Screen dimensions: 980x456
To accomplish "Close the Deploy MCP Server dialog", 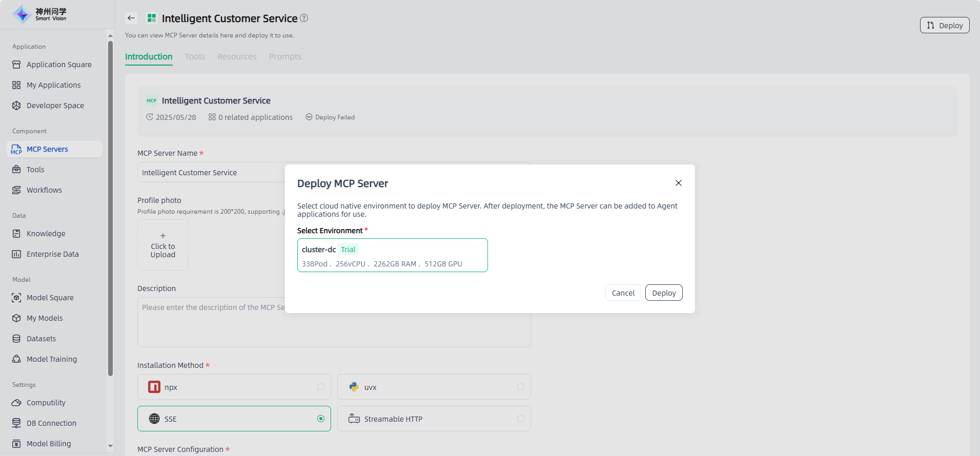I will pos(678,183).
